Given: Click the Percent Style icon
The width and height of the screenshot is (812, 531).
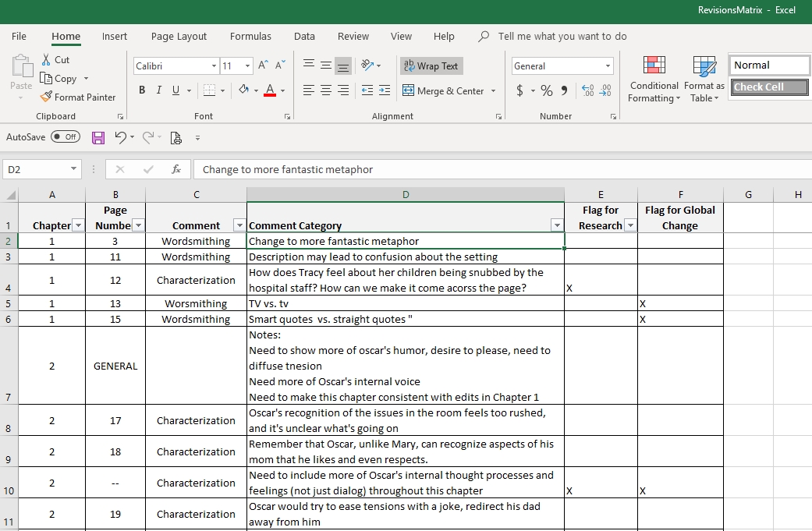Looking at the screenshot, I should (546, 90).
